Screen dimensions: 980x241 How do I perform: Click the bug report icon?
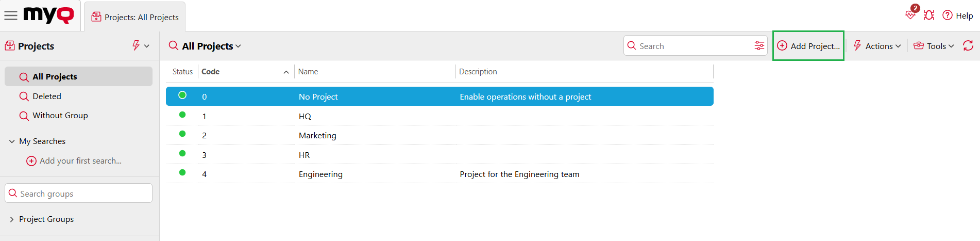pos(929,15)
